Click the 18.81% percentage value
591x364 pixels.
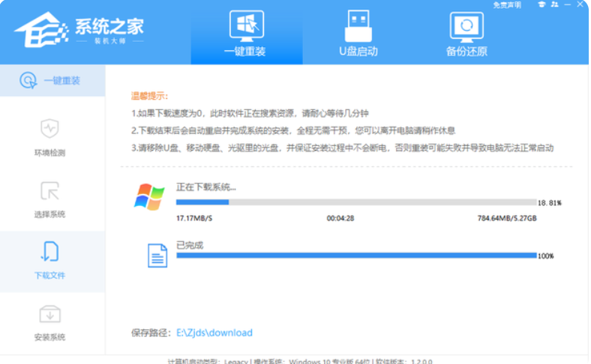pyautogui.click(x=550, y=203)
